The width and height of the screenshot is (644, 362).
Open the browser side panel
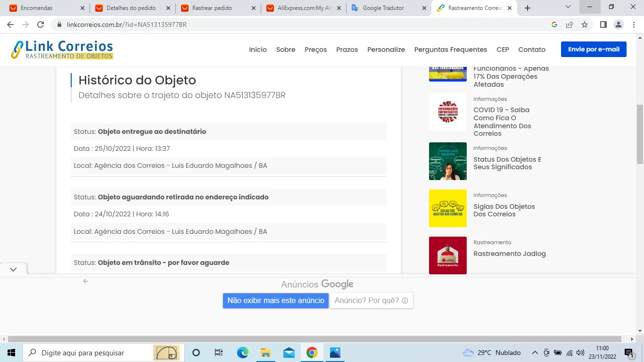(x=603, y=25)
